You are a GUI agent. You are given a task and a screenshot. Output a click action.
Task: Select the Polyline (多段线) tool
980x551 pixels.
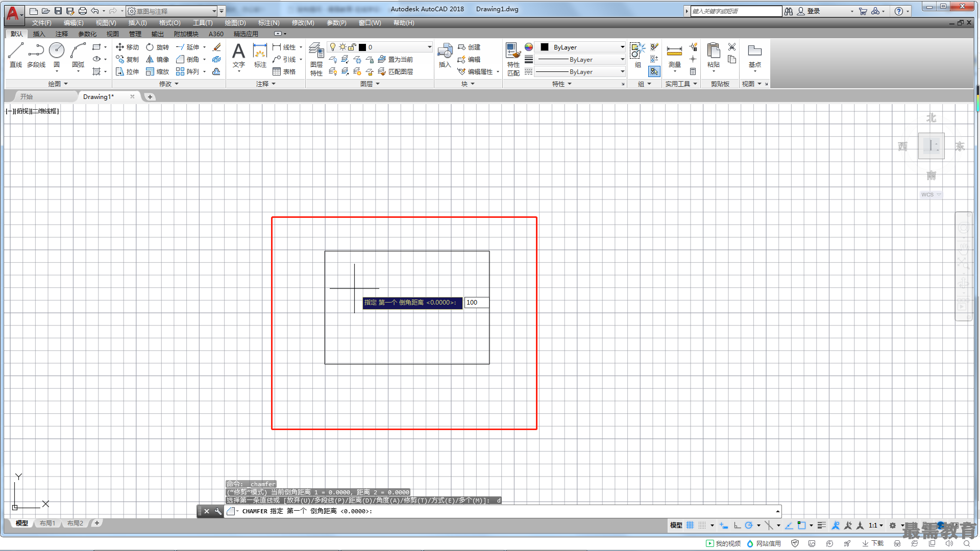click(36, 55)
